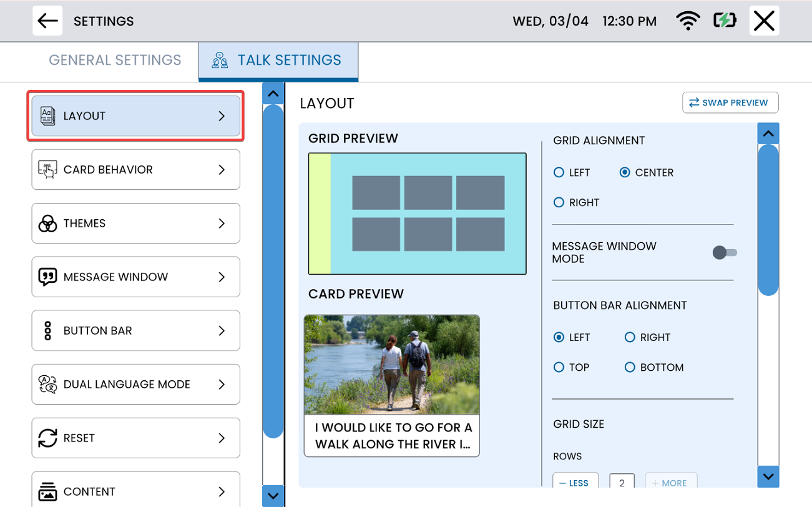Click the Wi-Fi status icon

pos(688,21)
